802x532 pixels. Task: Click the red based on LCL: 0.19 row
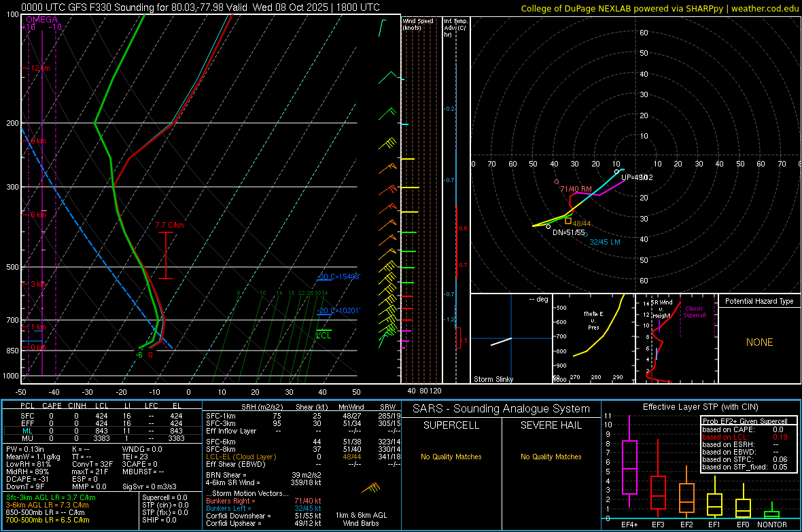coord(745,437)
